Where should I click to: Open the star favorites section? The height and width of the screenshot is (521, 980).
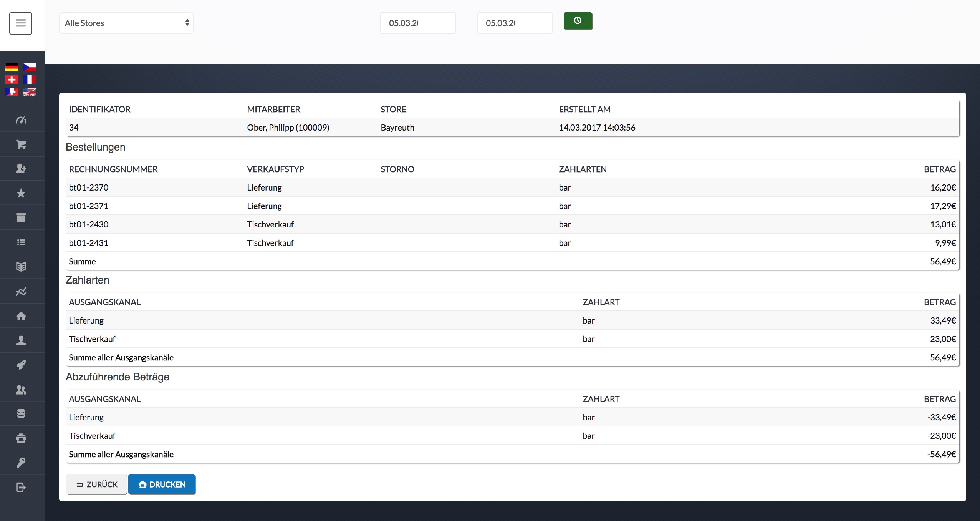pyautogui.click(x=21, y=193)
